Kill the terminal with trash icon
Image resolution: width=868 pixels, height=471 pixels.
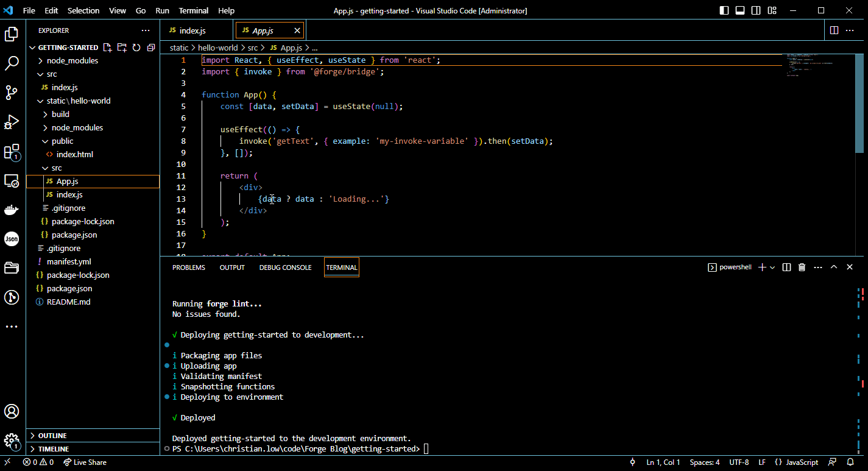[802, 267]
